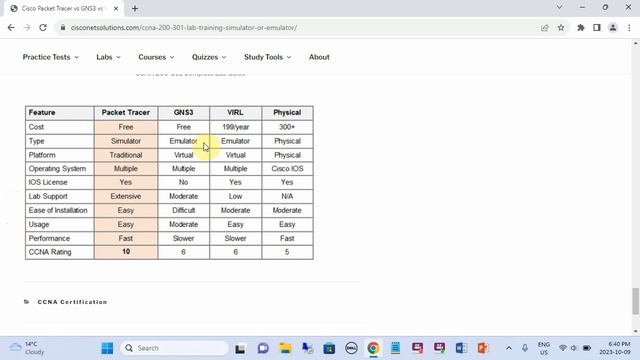Image resolution: width=640 pixels, height=360 pixels.
Task: Click the Performance row label
Action: (x=49, y=238)
